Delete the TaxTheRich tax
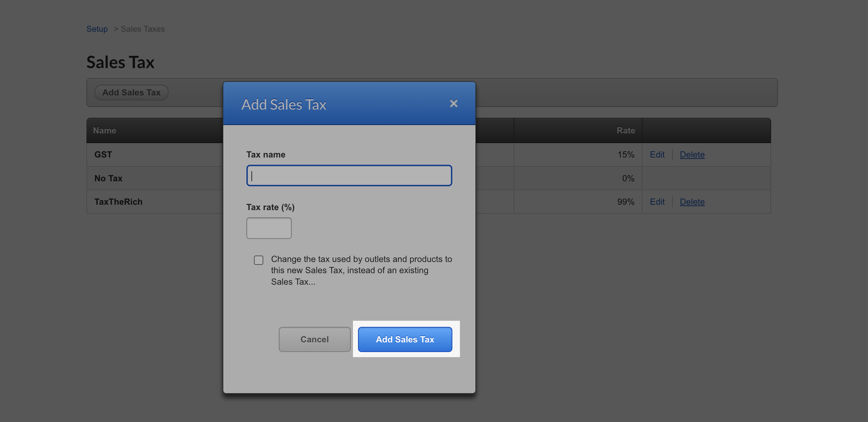 tap(692, 202)
